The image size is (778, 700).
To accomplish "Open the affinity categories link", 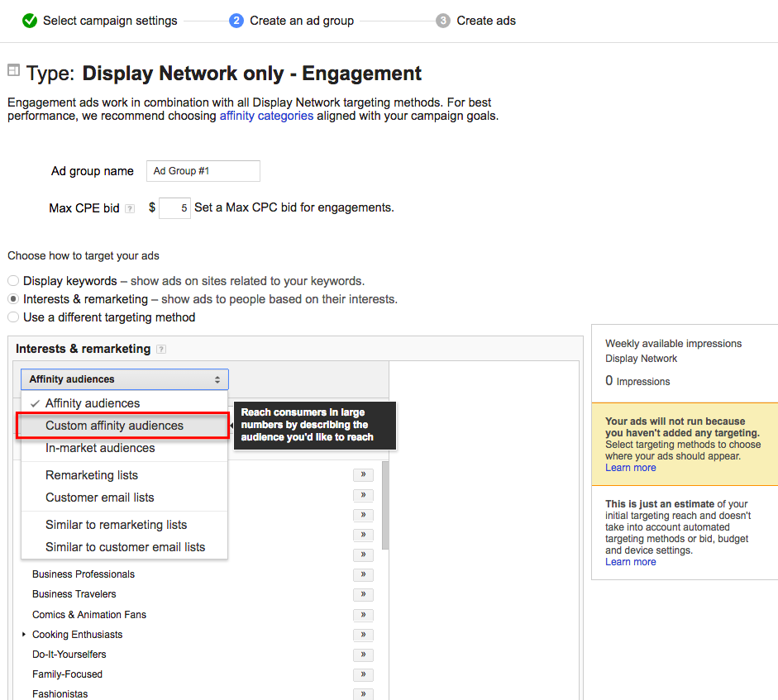I will (x=266, y=116).
